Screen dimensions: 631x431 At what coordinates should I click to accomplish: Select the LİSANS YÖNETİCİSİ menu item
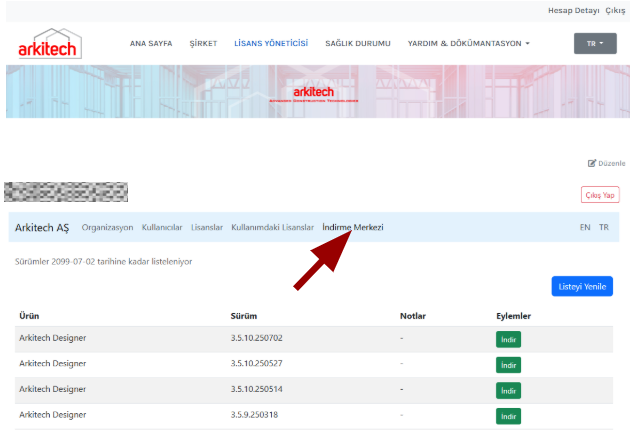click(271, 43)
